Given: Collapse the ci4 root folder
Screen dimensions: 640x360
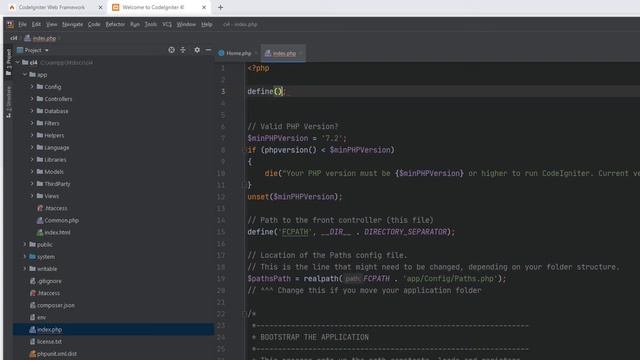Looking at the screenshot, I should tap(18, 62).
